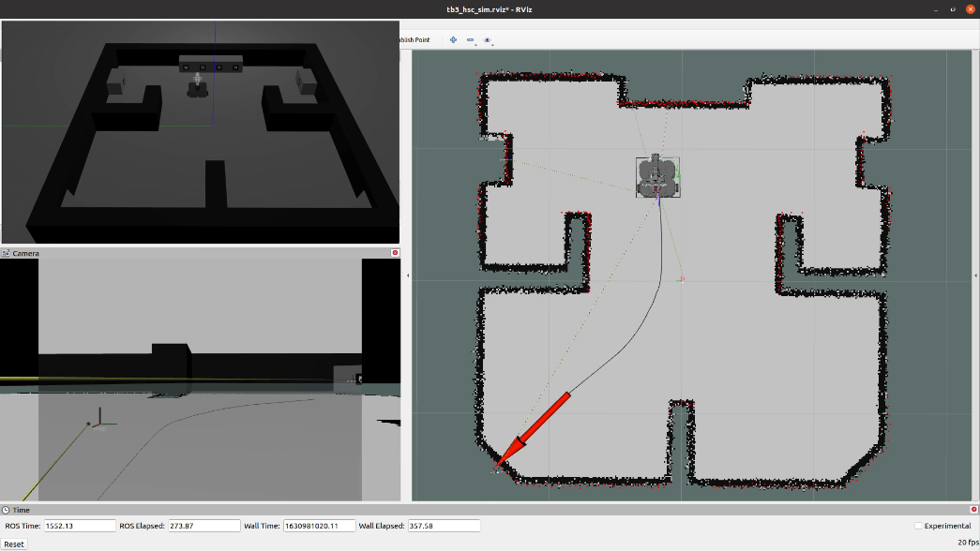Open the eye-shaped toolbar options icon
The image size is (980, 551).
click(x=488, y=40)
